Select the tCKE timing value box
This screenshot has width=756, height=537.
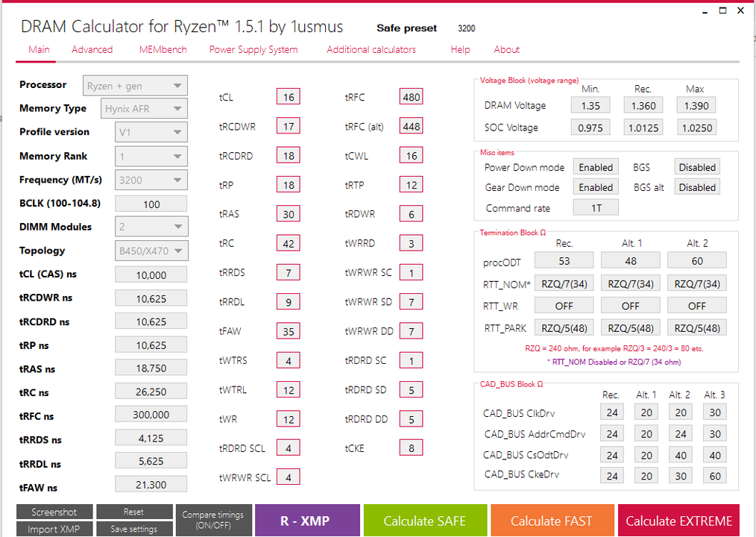pyautogui.click(x=412, y=448)
